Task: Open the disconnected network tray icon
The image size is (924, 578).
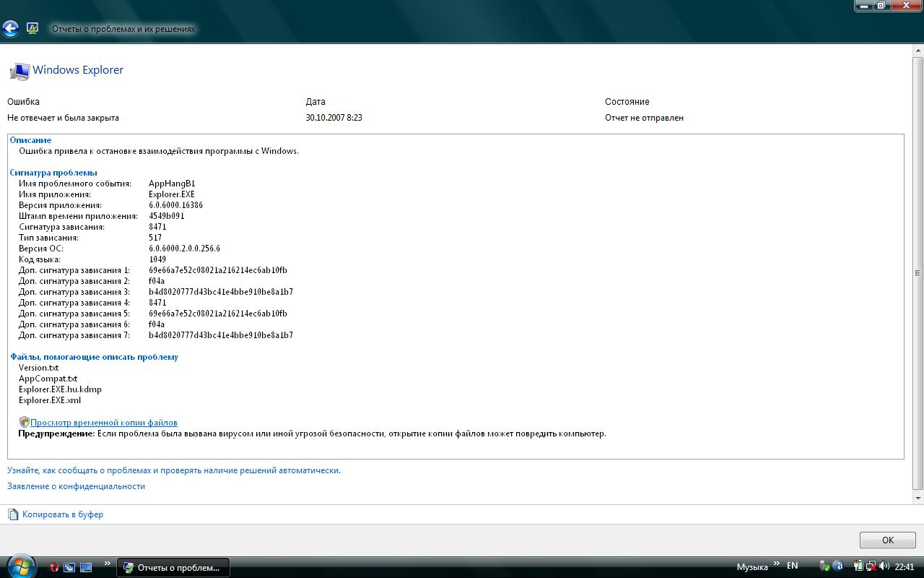Action: coord(871,566)
